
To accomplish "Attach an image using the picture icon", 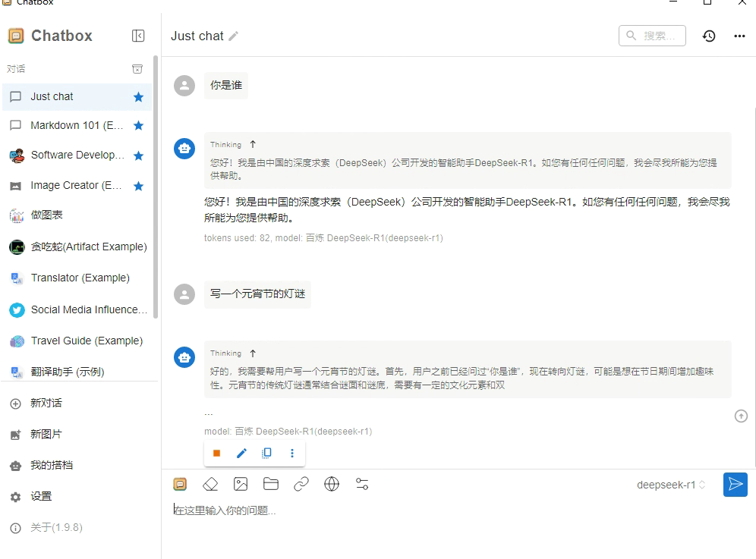I will pos(241,484).
